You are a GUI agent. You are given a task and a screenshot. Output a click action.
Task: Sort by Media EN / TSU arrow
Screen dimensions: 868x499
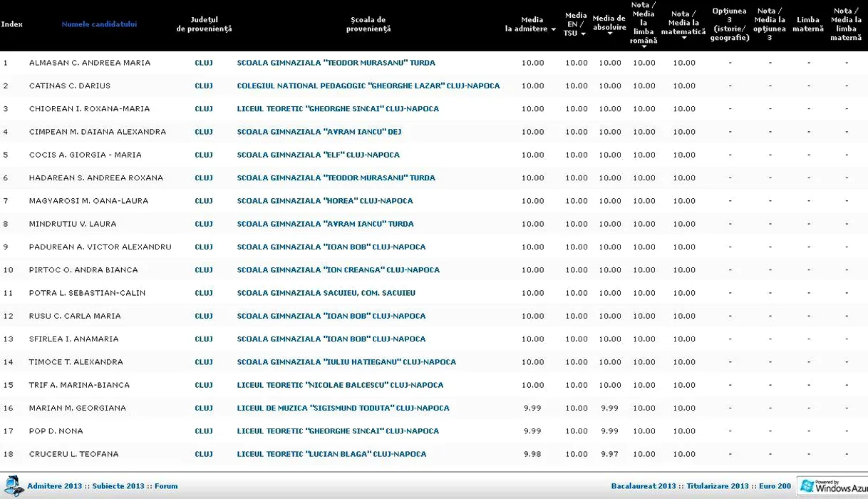click(x=583, y=34)
